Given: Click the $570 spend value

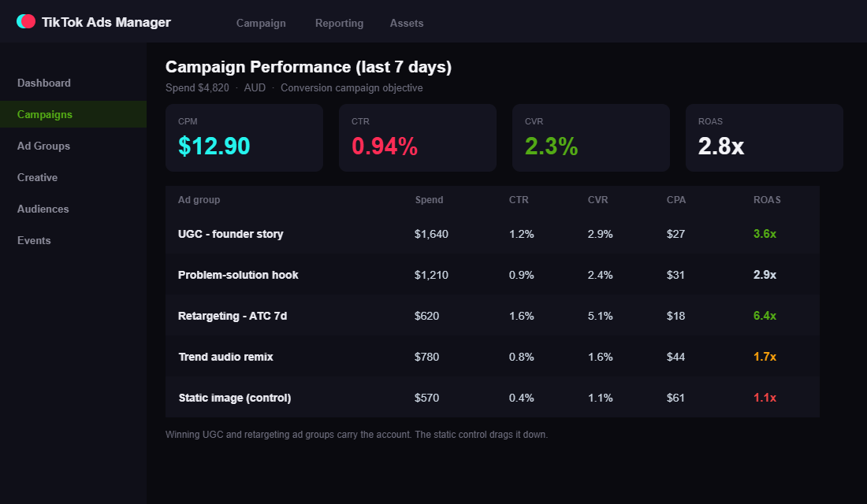Looking at the screenshot, I should 427,398.
